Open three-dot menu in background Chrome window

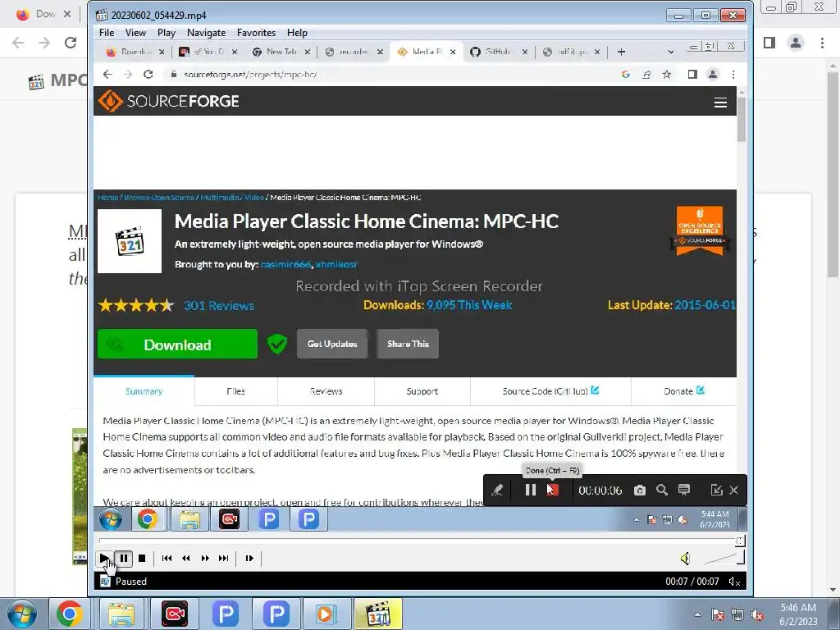click(x=822, y=43)
